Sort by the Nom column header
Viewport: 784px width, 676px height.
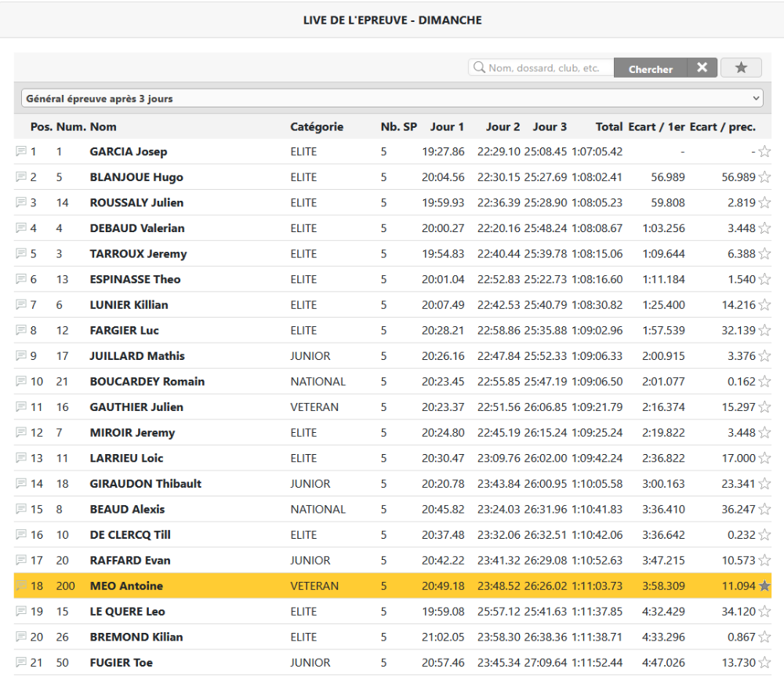pyautogui.click(x=103, y=127)
